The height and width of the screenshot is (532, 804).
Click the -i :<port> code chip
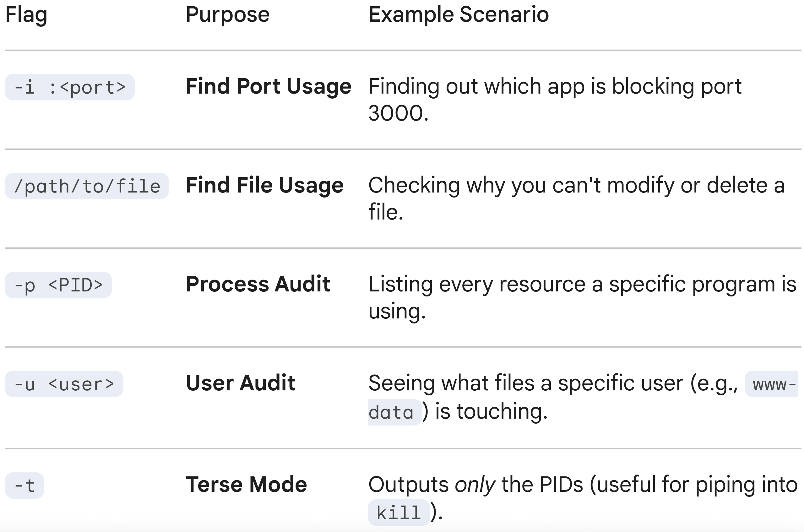click(x=69, y=88)
